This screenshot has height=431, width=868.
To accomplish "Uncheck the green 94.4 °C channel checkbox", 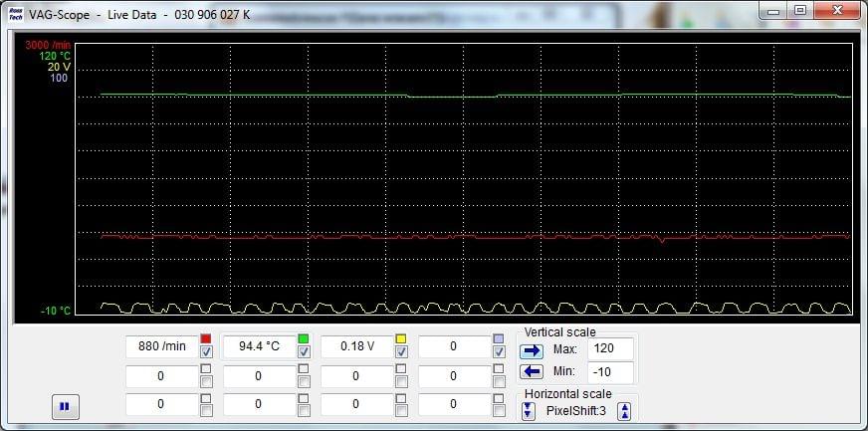I will coord(304,351).
